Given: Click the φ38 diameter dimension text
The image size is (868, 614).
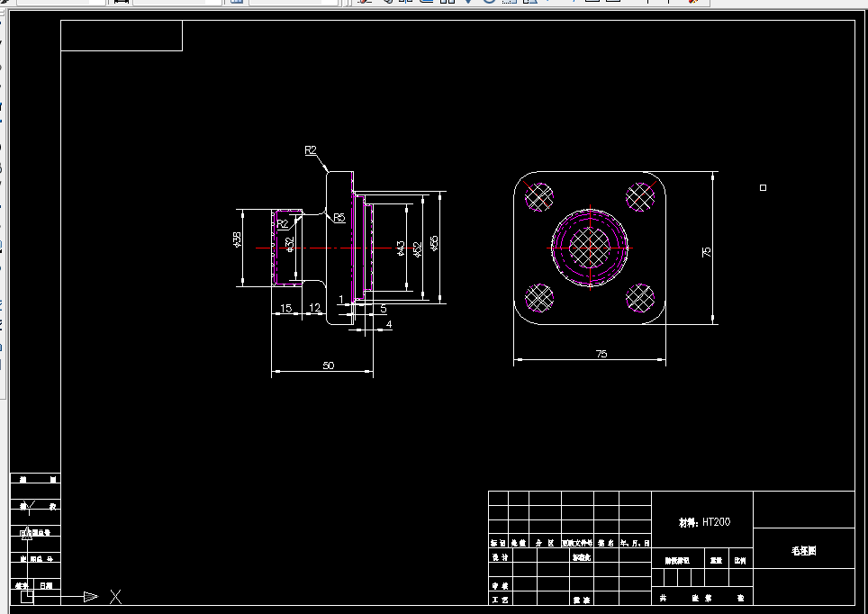Looking at the screenshot, I should pos(238,239).
